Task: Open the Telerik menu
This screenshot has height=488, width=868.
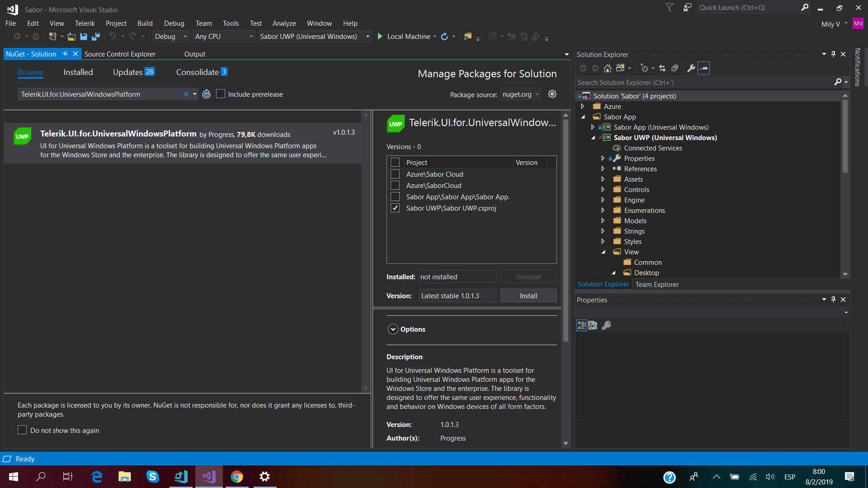Action: pos(85,23)
